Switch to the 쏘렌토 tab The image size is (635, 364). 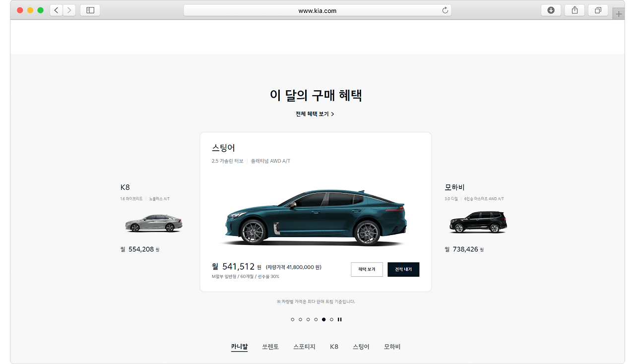[270, 347]
